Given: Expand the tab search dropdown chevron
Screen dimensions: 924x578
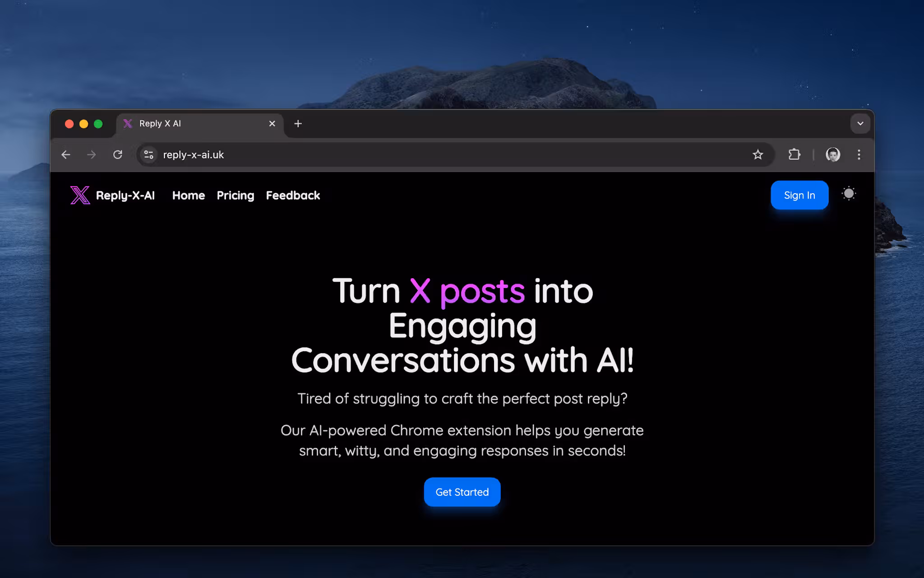Looking at the screenshot, I should point(860,124).
